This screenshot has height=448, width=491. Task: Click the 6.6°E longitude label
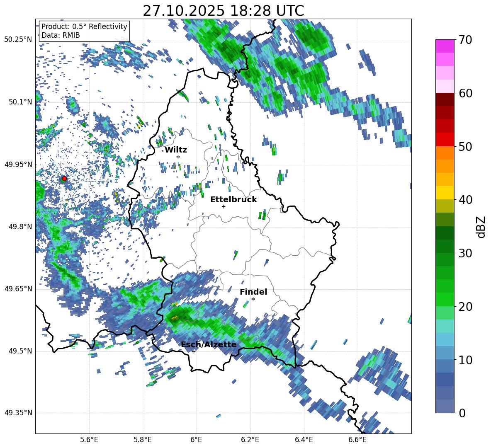coord(357,440)
